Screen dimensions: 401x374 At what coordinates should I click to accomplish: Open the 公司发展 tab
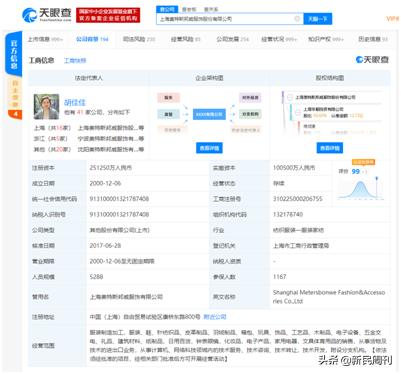tap(232, 39)
